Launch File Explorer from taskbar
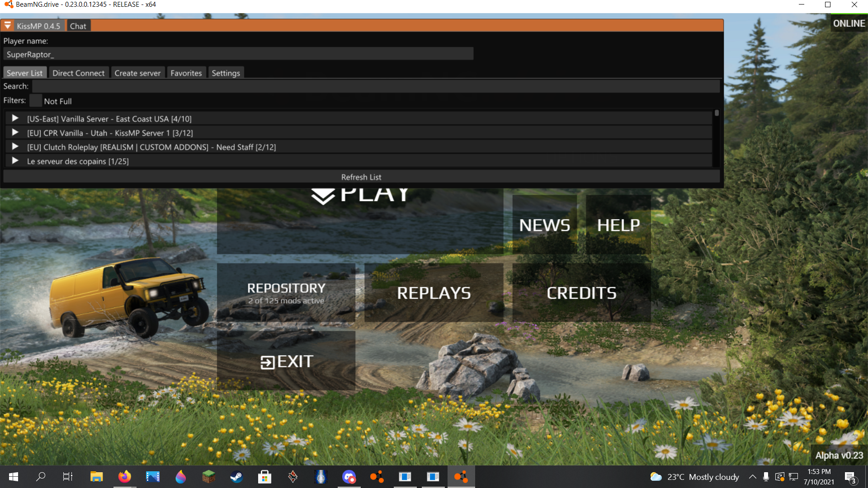Image resolution: width=868 pixels, height=488 pixels. click(x=96, y=477)
